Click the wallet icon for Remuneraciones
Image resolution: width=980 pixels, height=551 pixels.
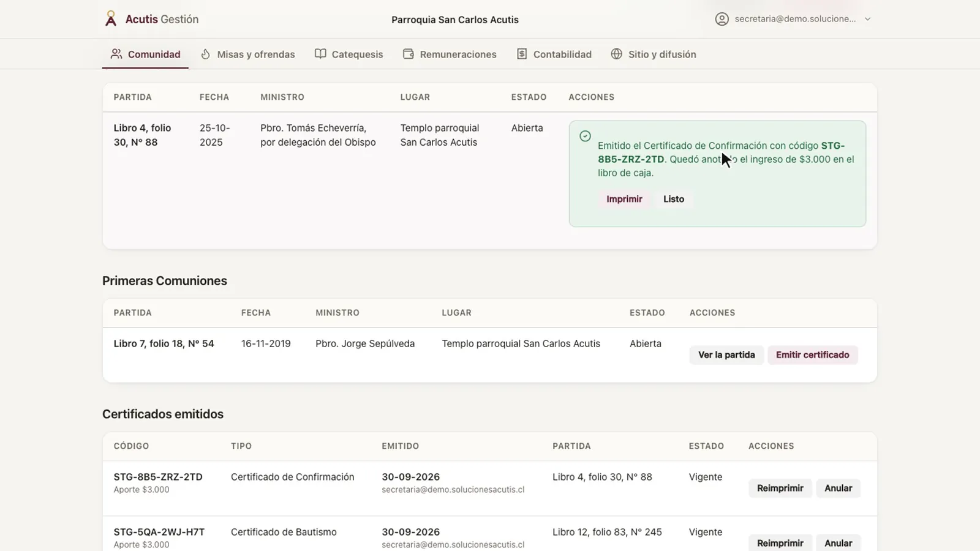pos(409,54)
